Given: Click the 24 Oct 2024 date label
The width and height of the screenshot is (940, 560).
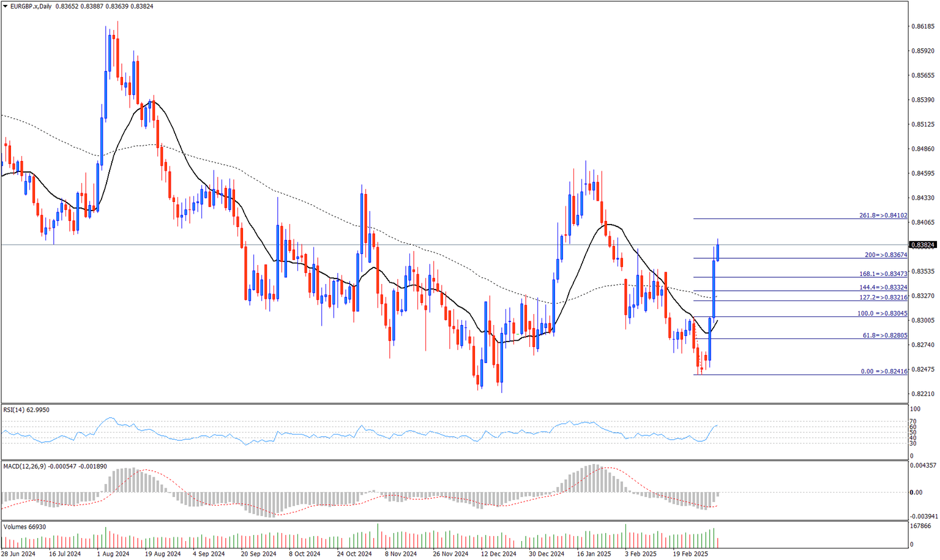Looking at the screenshot, I should tap(354, 554).
